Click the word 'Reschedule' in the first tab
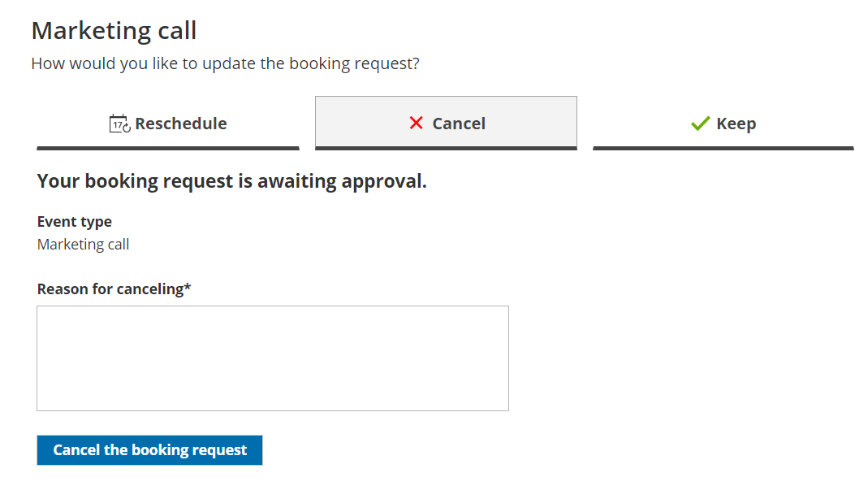Screen dimensions: 868x486 [x=181, y=124]
